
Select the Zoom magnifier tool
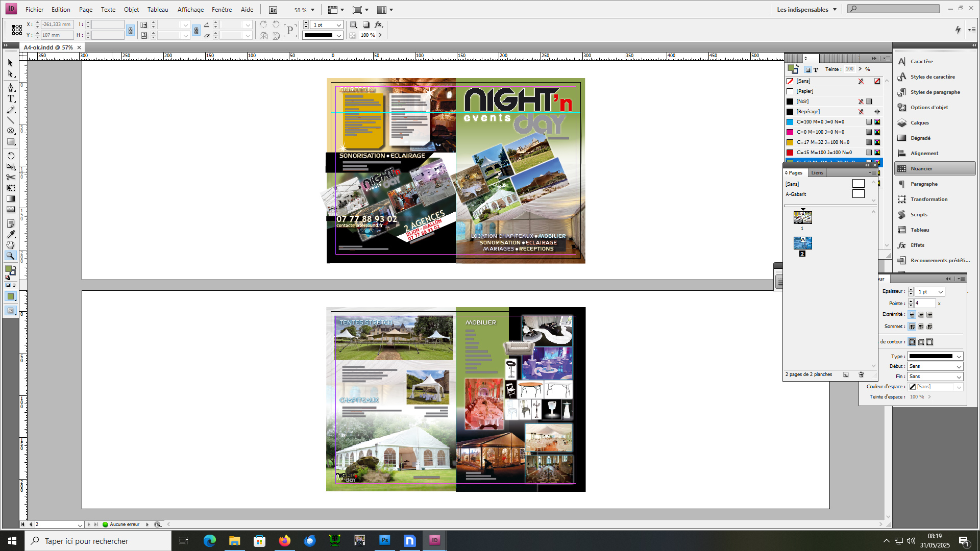pyautogui.click(x=10, y=256)
